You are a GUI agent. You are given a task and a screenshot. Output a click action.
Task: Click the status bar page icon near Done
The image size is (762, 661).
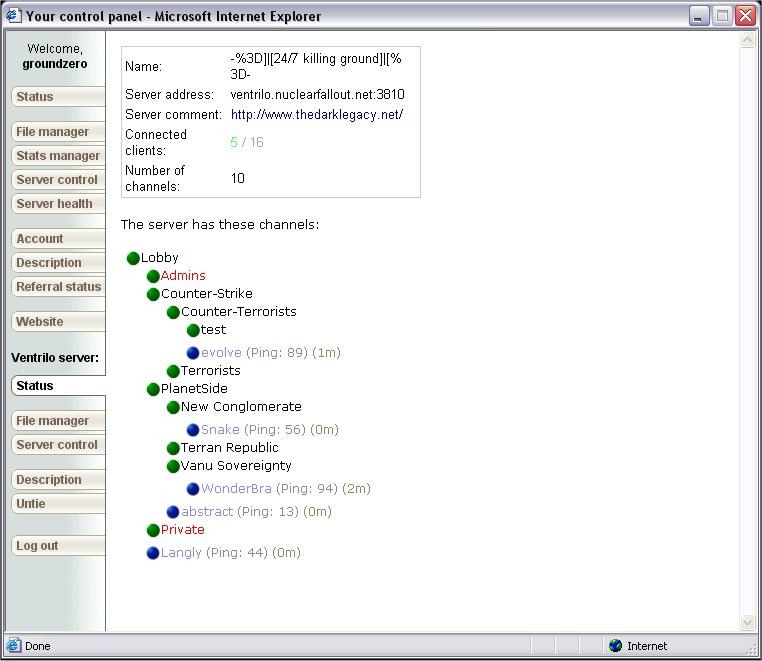point(14,645)
